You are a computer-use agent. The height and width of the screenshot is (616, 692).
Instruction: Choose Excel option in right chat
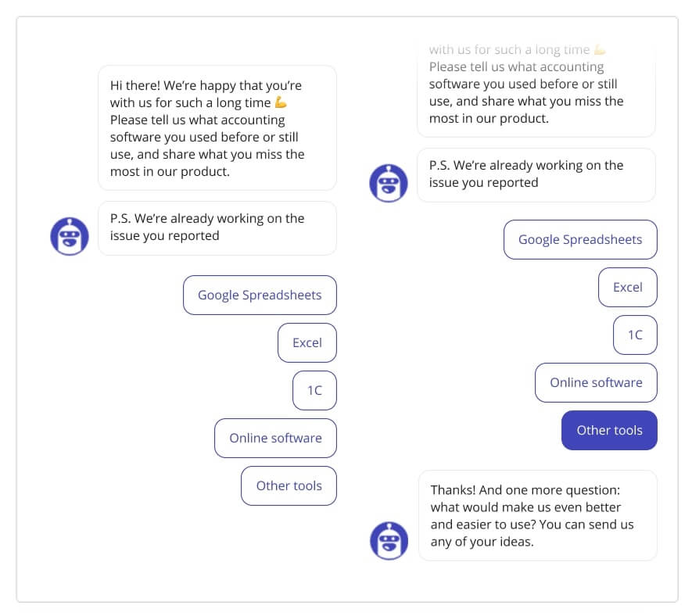[628, 287]
